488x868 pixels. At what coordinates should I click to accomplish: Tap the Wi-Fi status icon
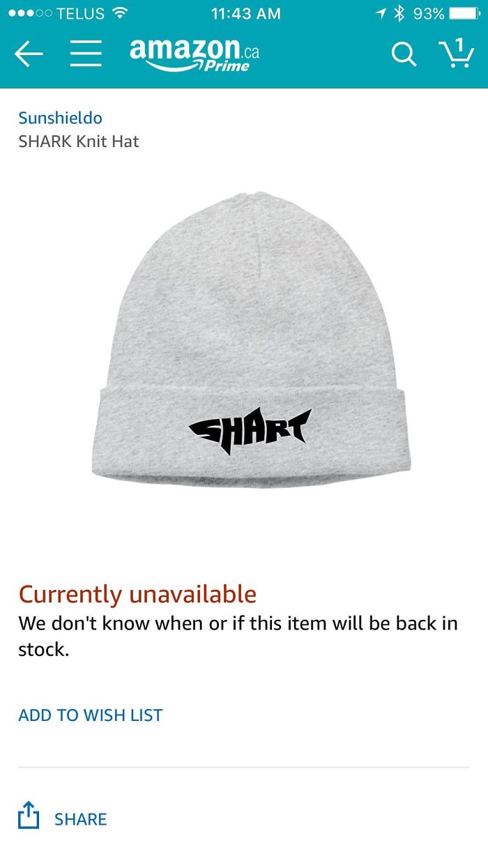[120, 13]
